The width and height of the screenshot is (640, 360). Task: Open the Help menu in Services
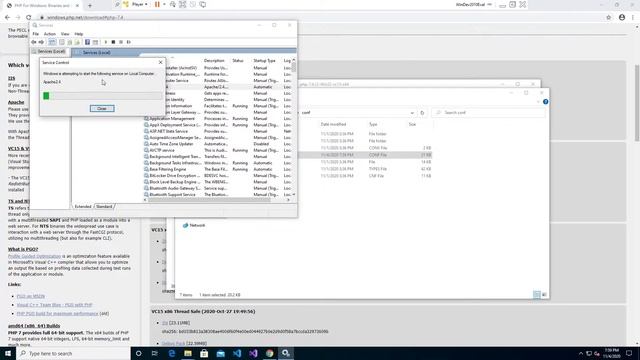[79, 34]
